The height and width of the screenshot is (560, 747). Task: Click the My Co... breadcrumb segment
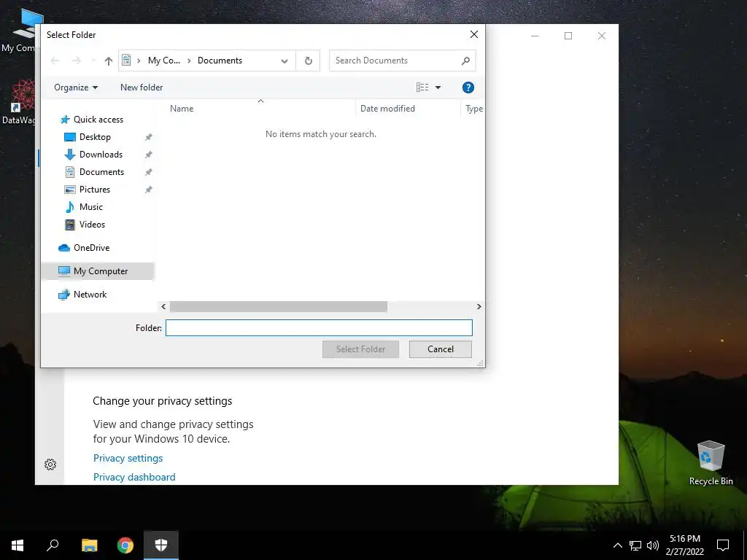(x=164, y=61)
